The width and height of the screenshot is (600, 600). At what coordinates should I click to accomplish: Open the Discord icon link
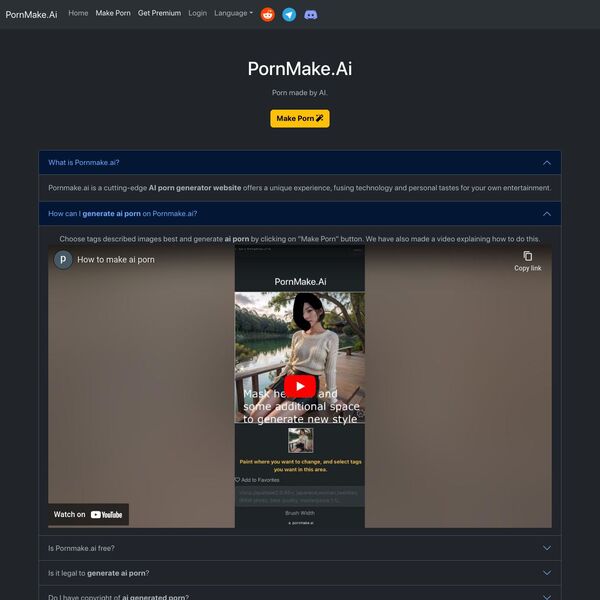click(x=311, y=14)
